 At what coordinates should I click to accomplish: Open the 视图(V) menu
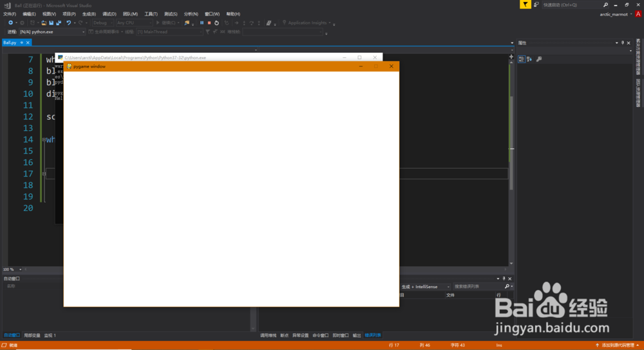[x=49, y=14]
